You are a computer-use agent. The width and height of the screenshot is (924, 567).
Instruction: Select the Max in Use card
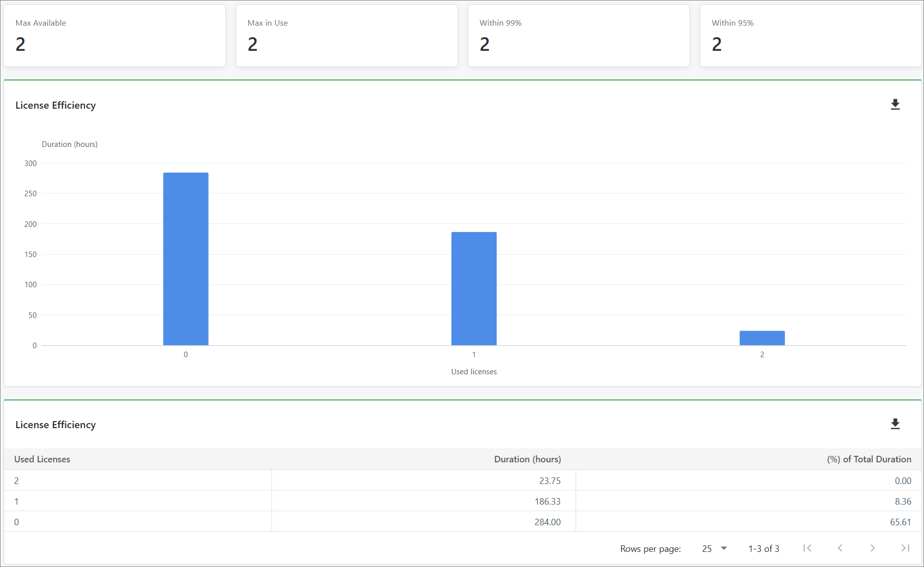pyautogui.click(x=347, y=36)
